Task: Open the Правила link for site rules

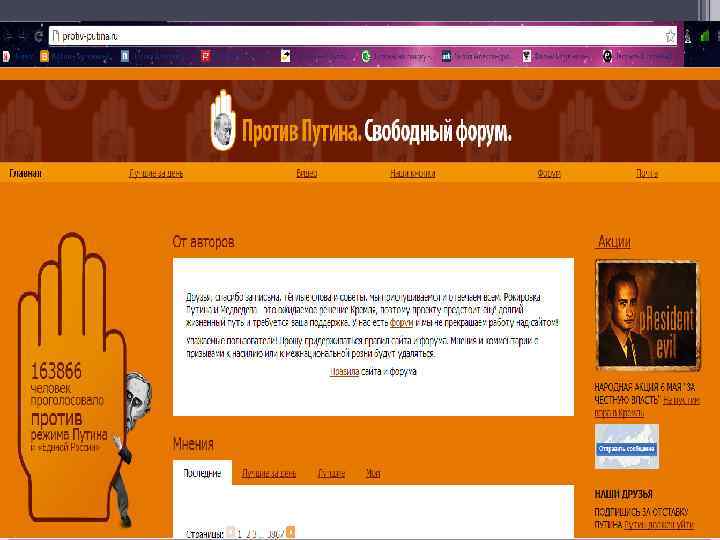Action: (344, 371)
